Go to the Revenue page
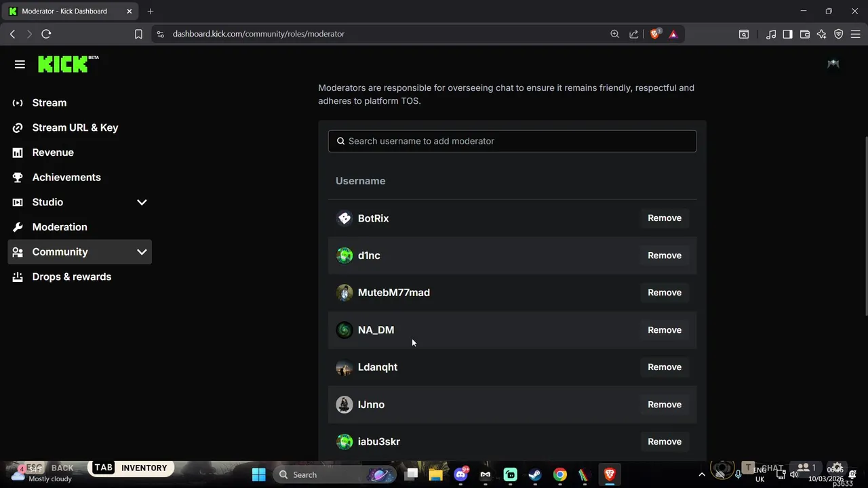This screenshot has height=488, width=868. click(53, 152)
